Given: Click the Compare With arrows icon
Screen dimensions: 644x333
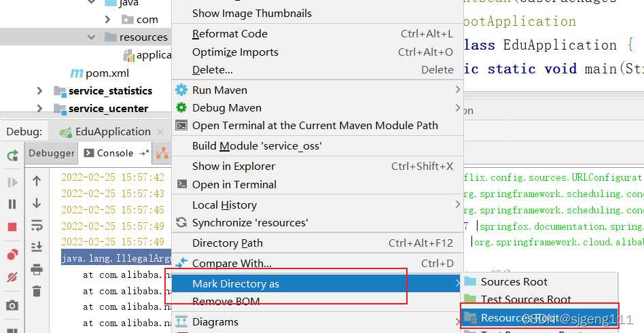Looking at the screenshot, I should pyautogui.click(x=181, y=262).
